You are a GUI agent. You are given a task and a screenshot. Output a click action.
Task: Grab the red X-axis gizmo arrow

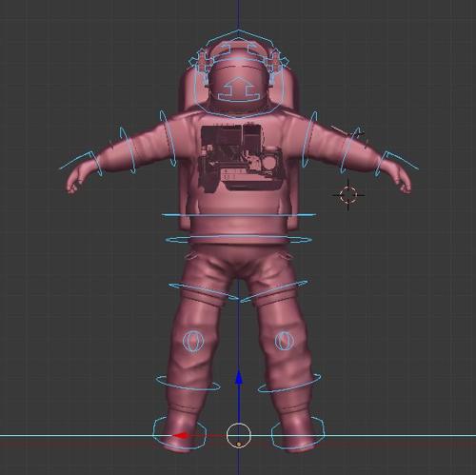pos(181,436)
